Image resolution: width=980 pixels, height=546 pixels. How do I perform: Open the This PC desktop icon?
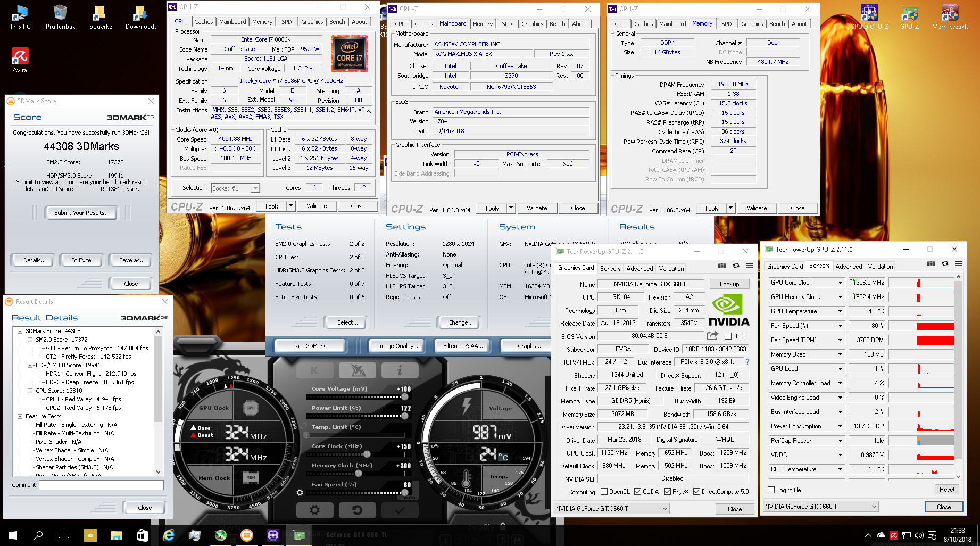pyautogui.click(x=20, y=17)
